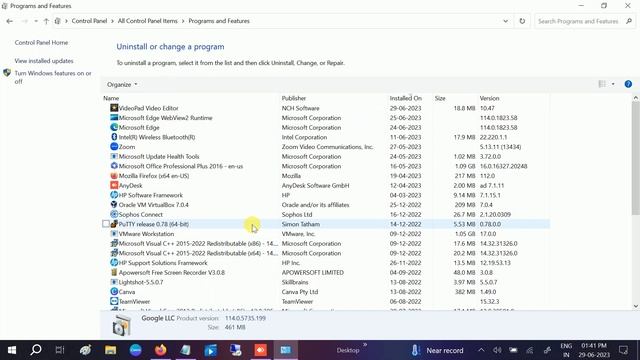This screenshot has height=360, width=640.
Task: Click the Simon Tatham publisher cell
Action: point(301,224)
